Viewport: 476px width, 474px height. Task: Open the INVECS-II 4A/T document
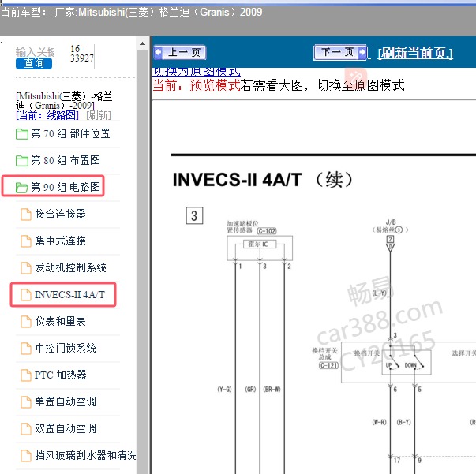[69, 294]
